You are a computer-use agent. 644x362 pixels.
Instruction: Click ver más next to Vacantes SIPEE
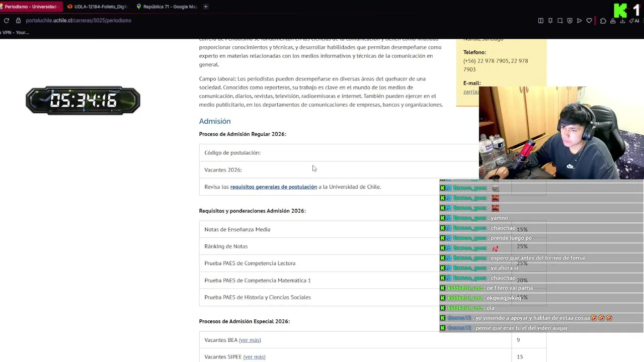click(x=254, y=357)
